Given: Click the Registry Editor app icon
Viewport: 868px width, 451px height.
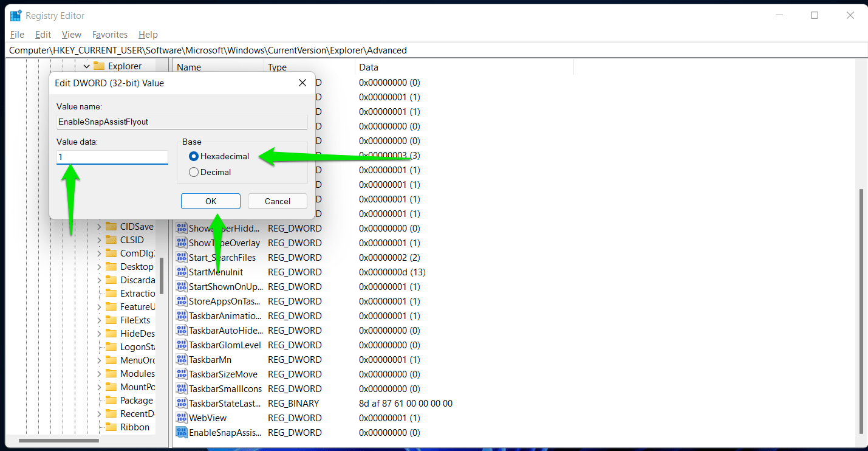Looking at the screenshot, I should (x=16, y=16).
